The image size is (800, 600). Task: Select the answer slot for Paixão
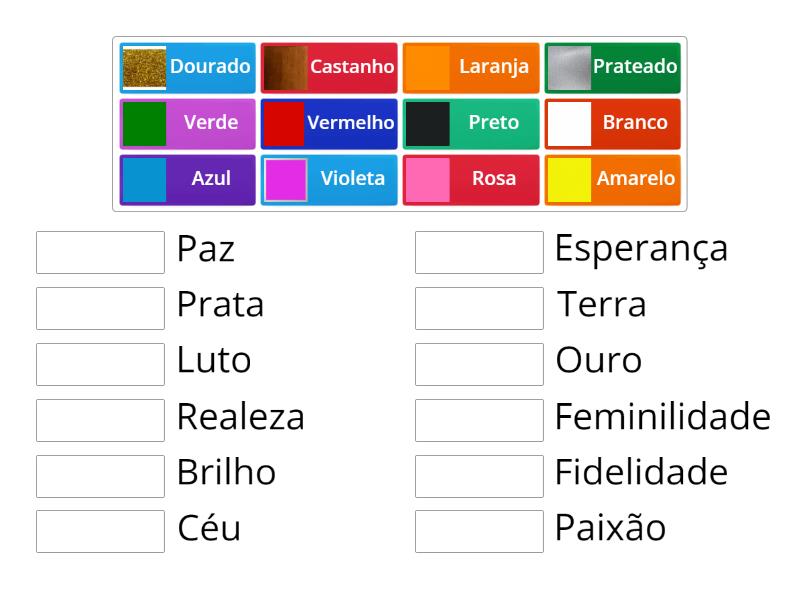[479, 529]
